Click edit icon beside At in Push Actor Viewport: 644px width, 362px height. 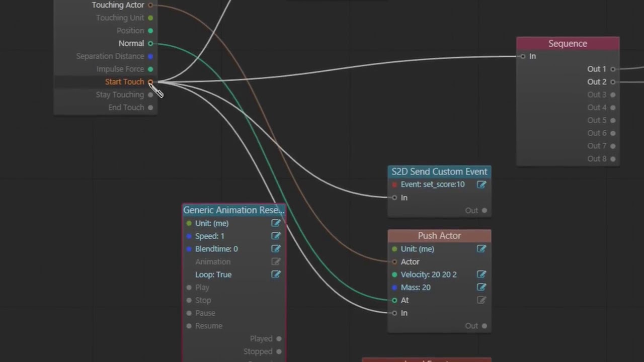(x=481, y=300)
